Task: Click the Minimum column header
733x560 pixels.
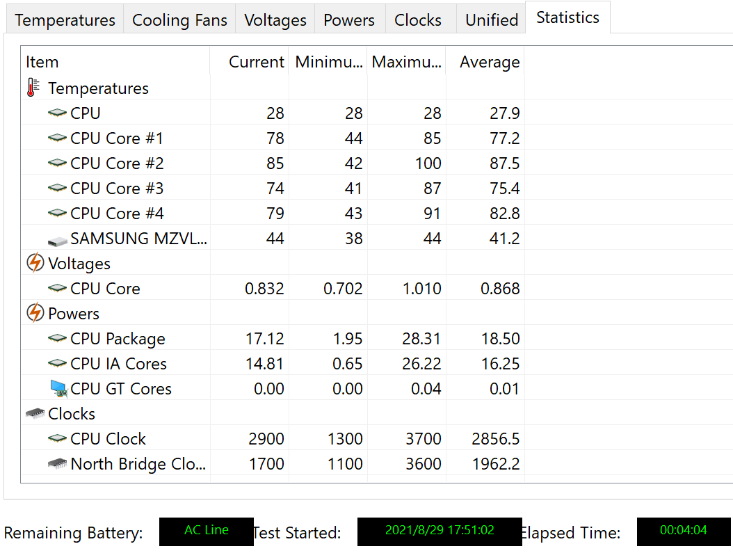Action: [328, 62]
